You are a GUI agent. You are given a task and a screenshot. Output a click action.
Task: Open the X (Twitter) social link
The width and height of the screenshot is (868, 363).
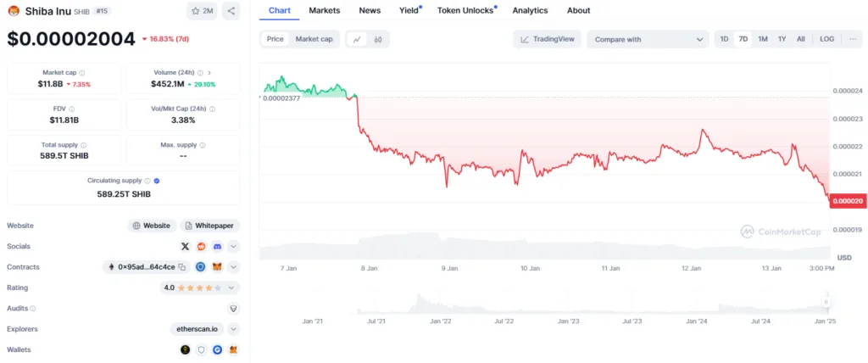tap(186, 247)
